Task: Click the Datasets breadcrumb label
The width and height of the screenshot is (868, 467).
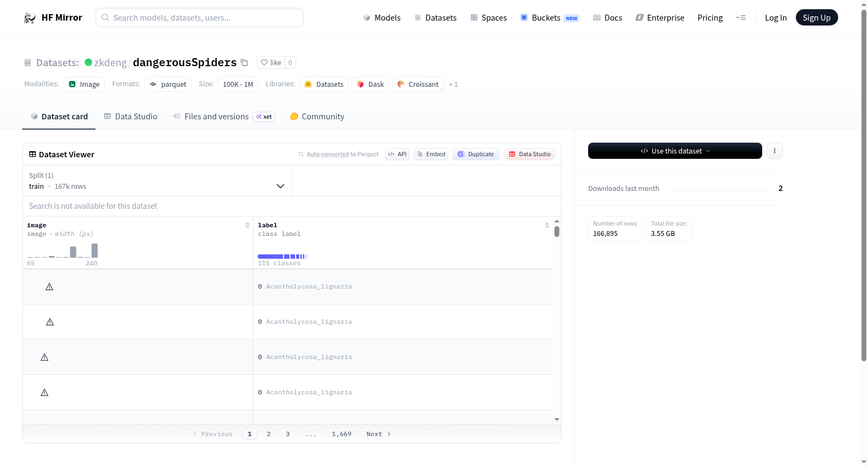Action: [x=58, y=62]
